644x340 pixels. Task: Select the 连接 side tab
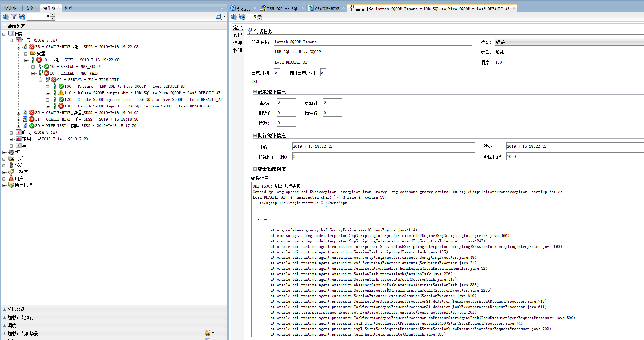(238, 43)
